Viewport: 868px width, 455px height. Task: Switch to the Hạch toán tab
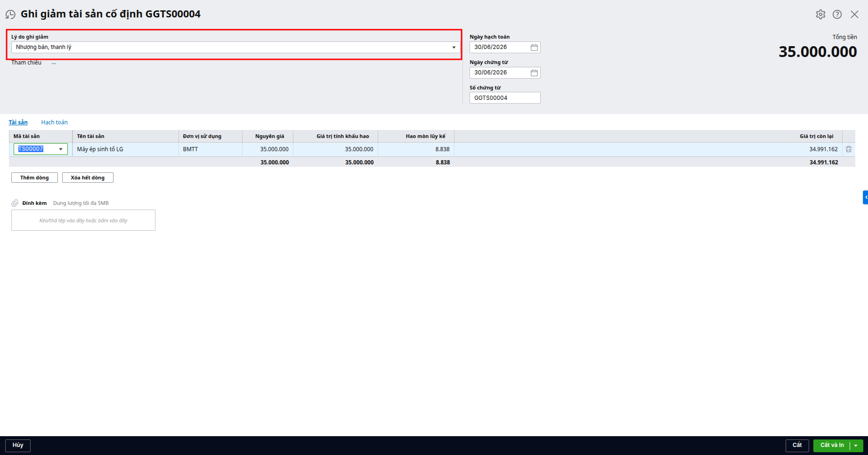click(x=54, y=122)
